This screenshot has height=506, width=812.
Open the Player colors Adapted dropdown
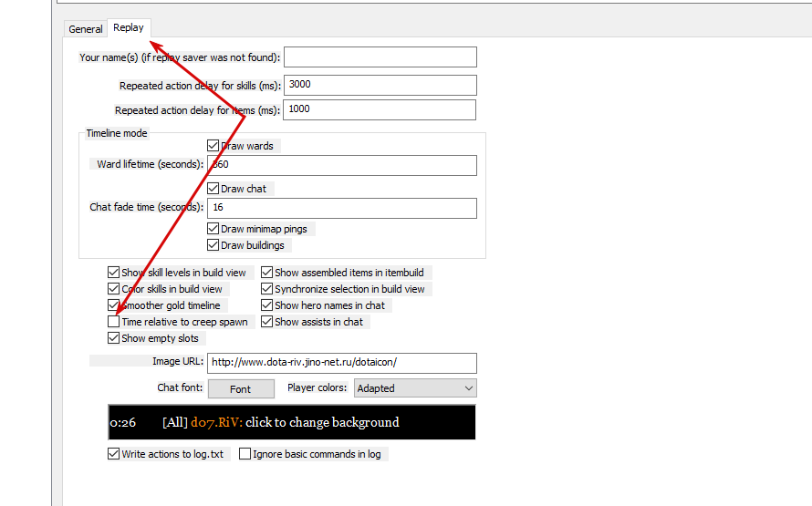click(415, 388)
